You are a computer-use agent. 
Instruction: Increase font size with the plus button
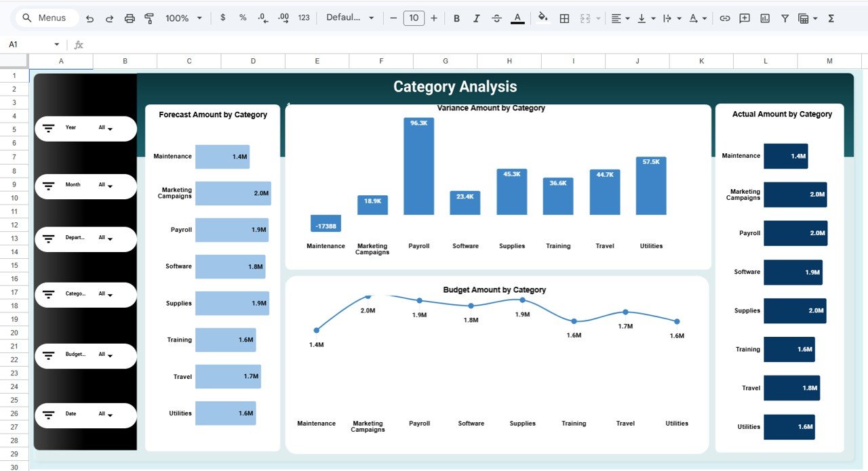434,18
